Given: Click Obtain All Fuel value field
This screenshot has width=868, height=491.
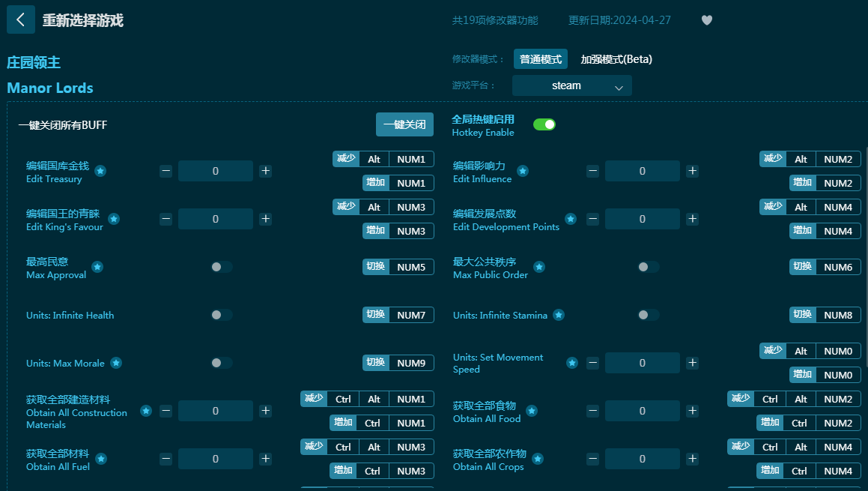Looking at the screenshot, I should point(216,459).
